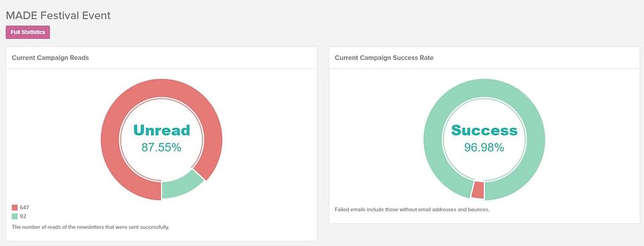
Task: Click the number of reads description text
Action: click(91, 227)
